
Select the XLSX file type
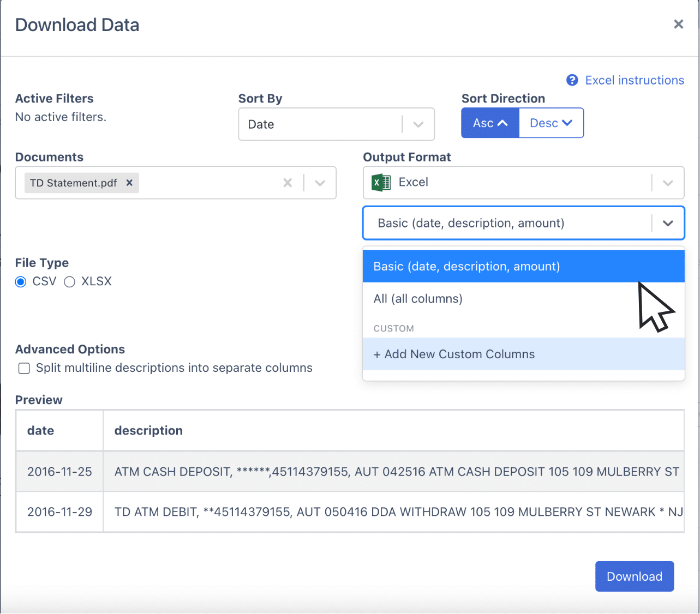coord(69,282)
